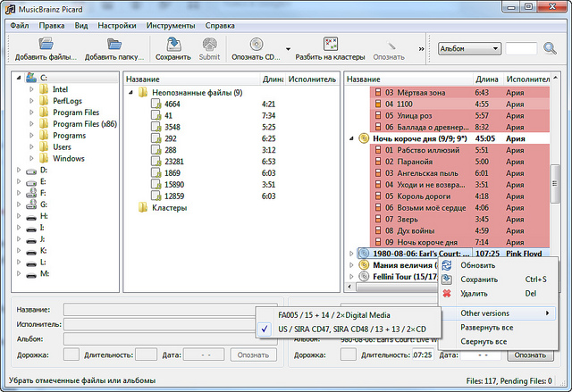This screenshot has height=392, width=572.
Task: Open the Инструменты menu
Action: click(x=171, y=26)
